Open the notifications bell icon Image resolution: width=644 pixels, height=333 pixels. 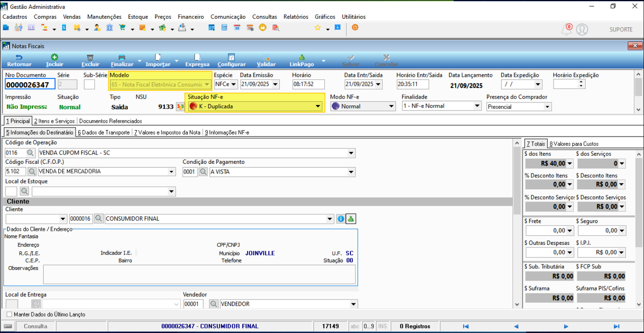(566, 29)
